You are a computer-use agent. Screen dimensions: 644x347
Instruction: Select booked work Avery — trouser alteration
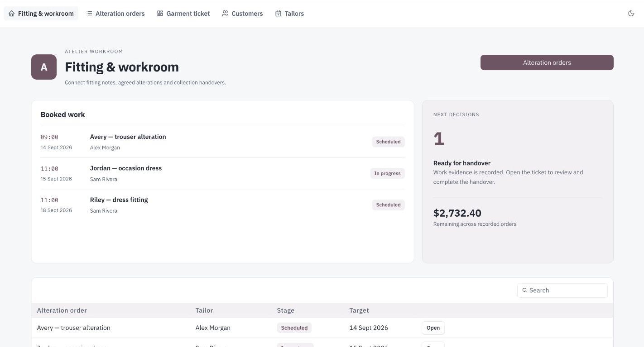(222, 142)
